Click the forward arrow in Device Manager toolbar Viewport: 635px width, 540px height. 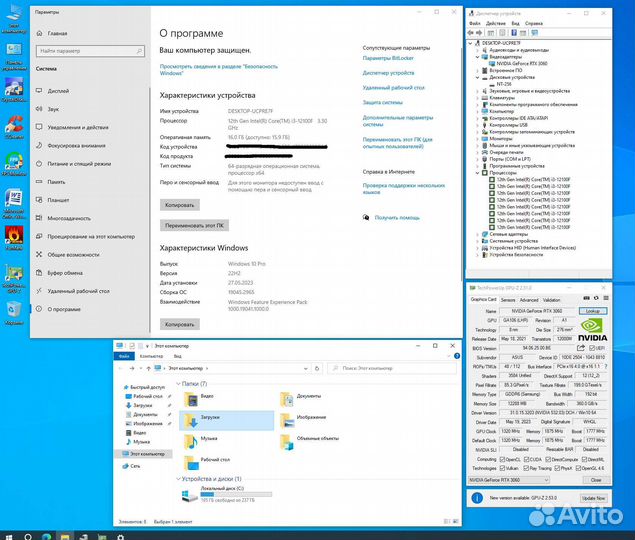479,33
